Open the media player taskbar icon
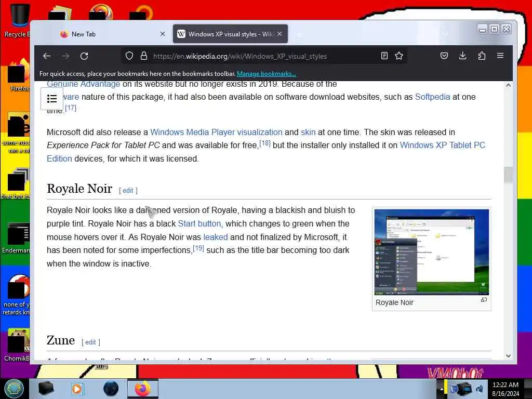This screenshot has height=399, width=532. point(77,389)
